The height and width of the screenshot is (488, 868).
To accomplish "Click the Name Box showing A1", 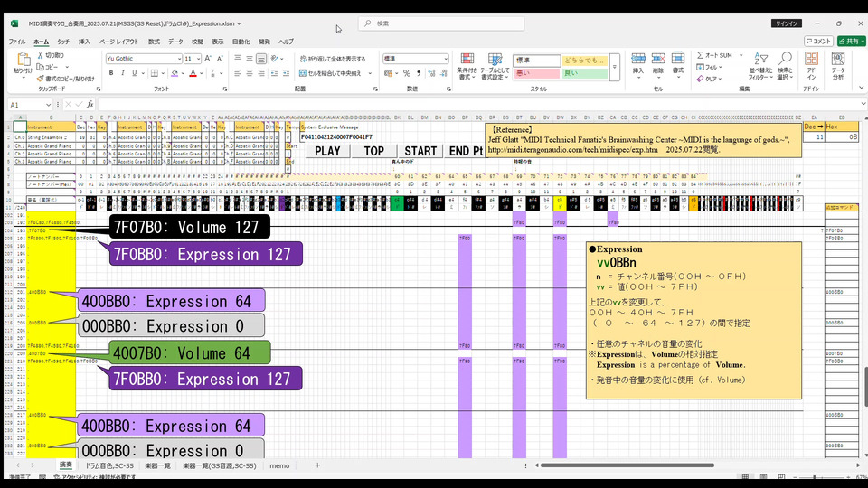I will coord(27,105).
